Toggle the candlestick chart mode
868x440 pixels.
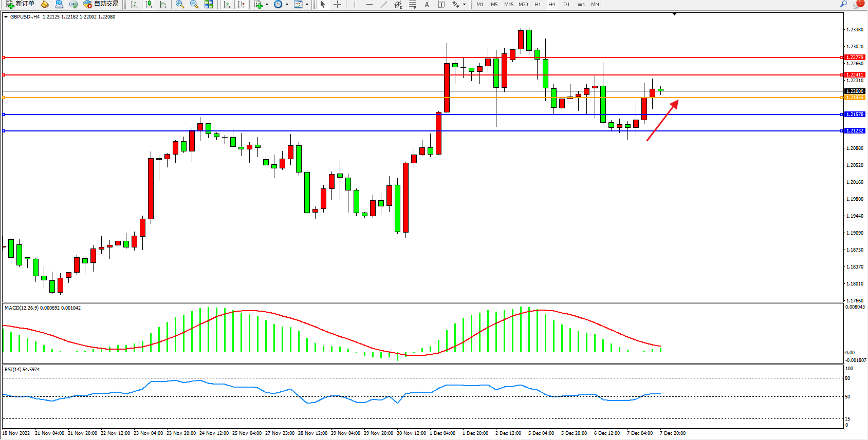point(149,4)
